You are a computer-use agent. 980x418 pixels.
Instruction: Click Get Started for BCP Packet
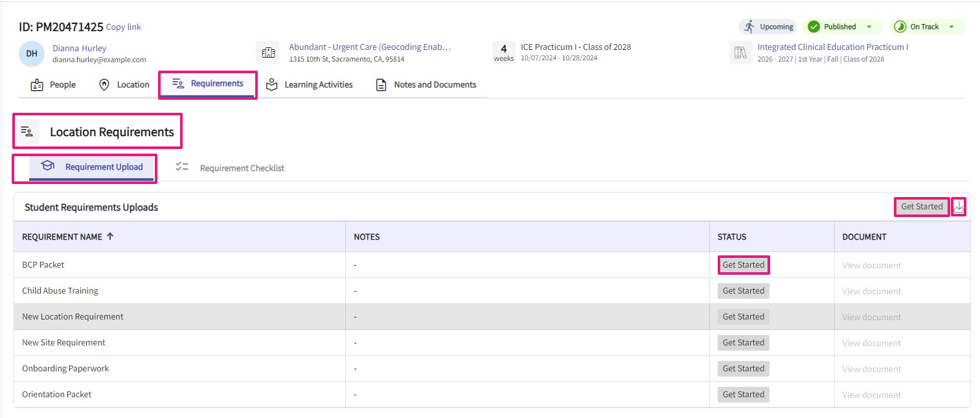point(743,265)
